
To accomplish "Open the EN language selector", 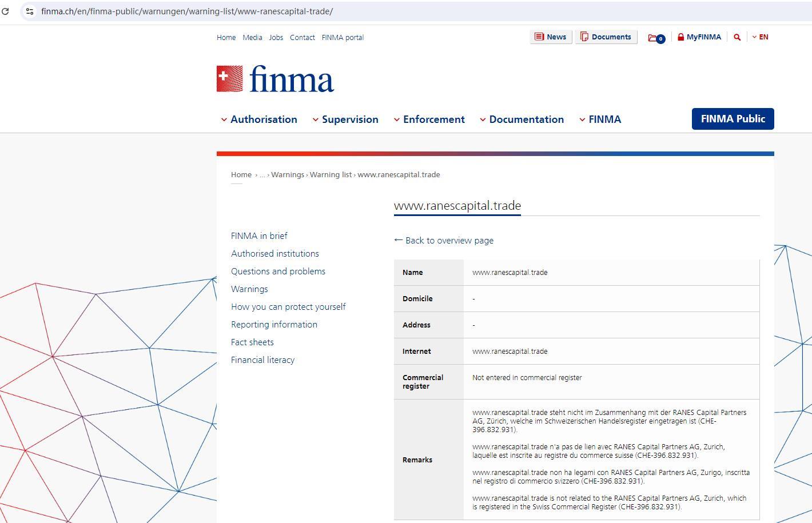I will tap(760, 37).
